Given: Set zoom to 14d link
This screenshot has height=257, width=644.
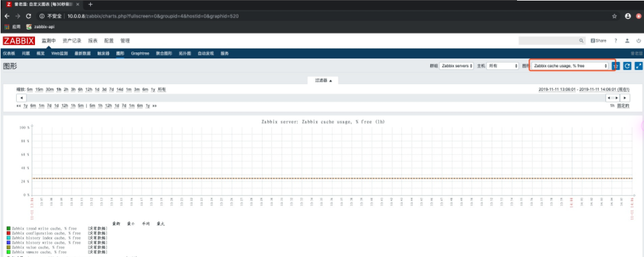Looking at the screenshot, I should tap(120, 90).
